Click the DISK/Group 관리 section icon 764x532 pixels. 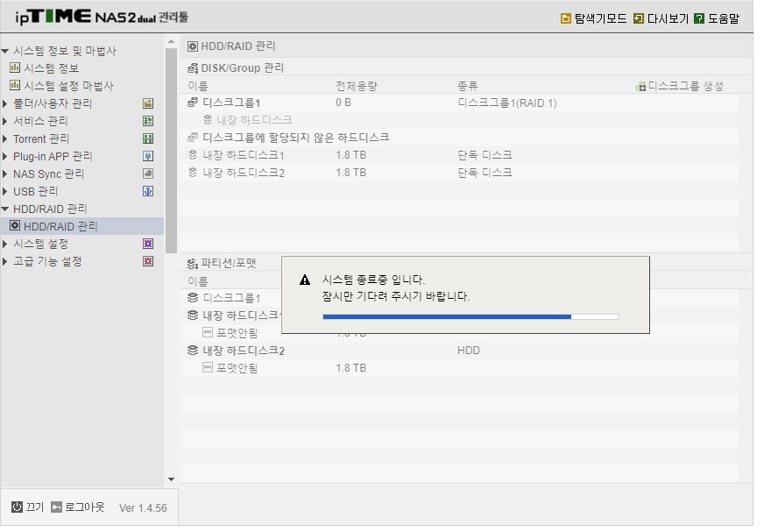coord(193,68)
